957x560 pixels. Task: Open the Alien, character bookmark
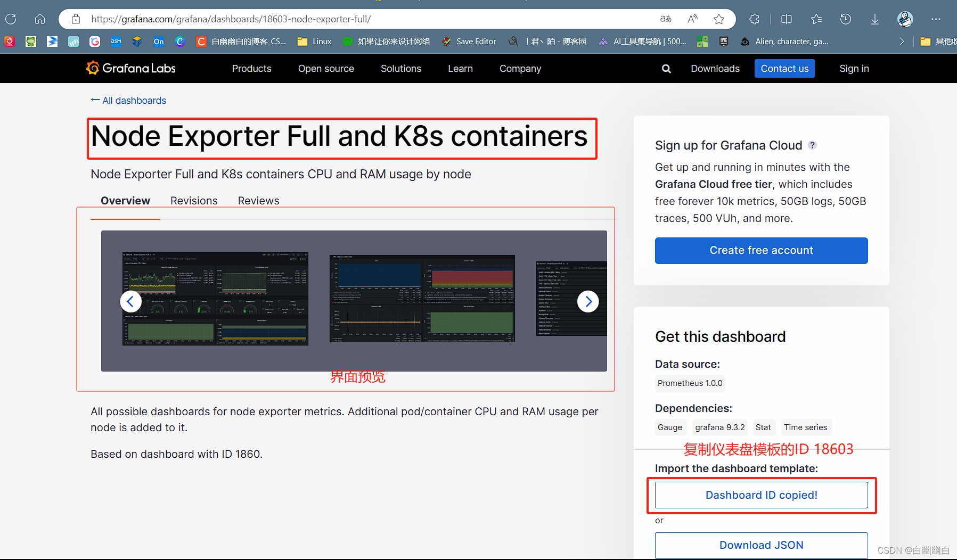click(784, 42)
